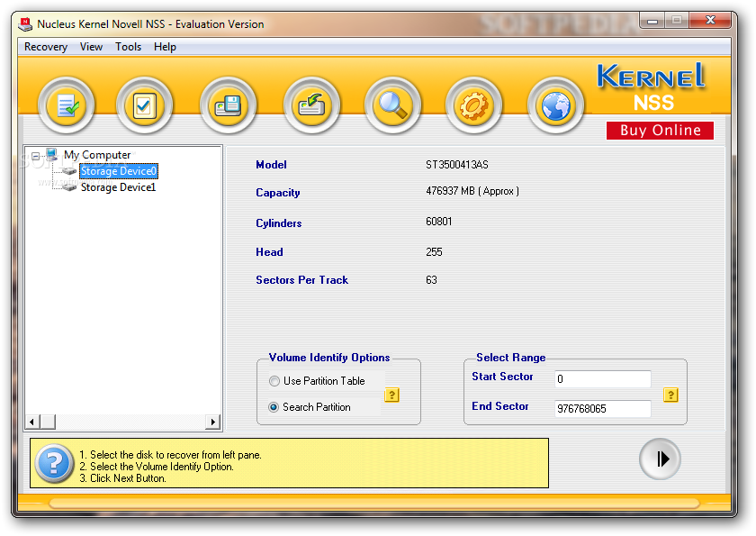Image resolution: width=756 pixels, height=536 pixels.
Task: Click the document-with-checkmark toolbar icon
Action: tap(66, 105)
